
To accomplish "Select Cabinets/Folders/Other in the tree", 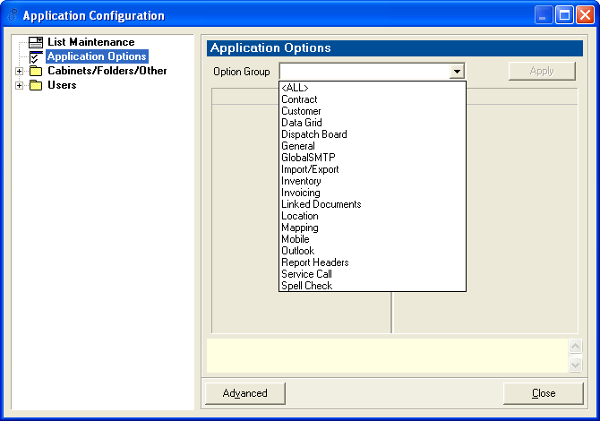I will click(107, 71).
